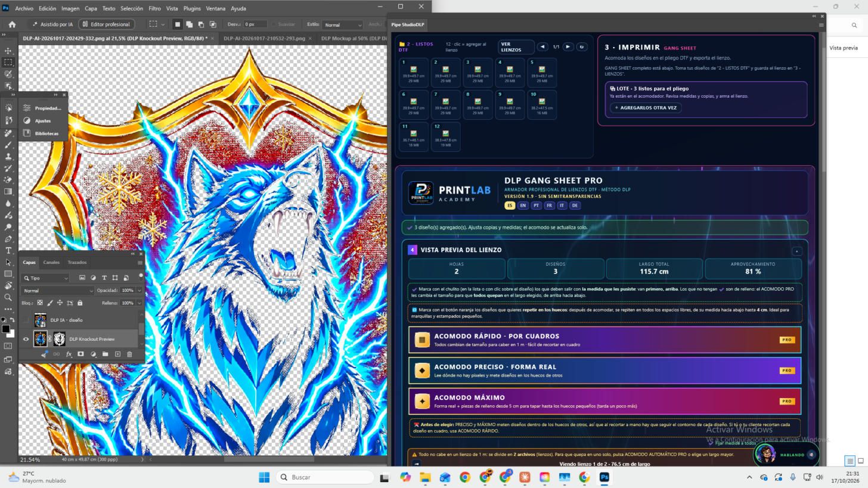Image resolution: width=868 pixels, height=488 pixels.
Task: Refresh the Listos DTF list
Action: (582, 46)
